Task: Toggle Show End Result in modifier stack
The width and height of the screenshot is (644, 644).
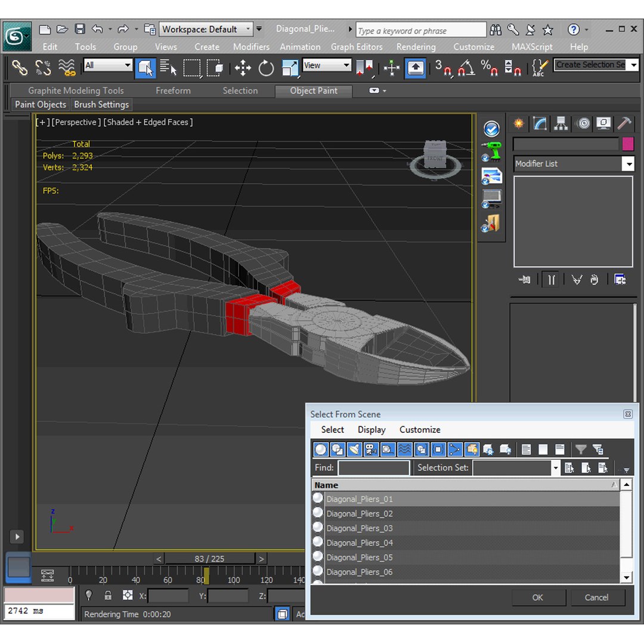Action: point(551,280)
